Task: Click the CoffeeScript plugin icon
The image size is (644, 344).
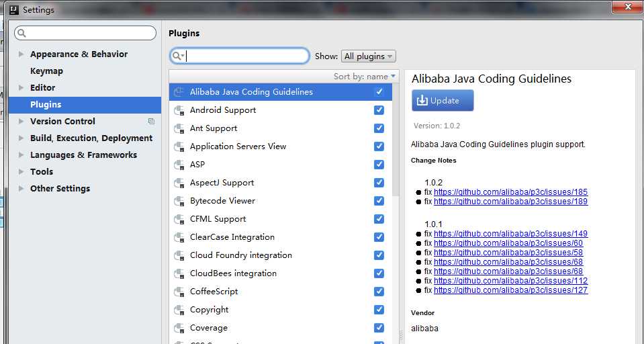Action: [x=179, y=292]
